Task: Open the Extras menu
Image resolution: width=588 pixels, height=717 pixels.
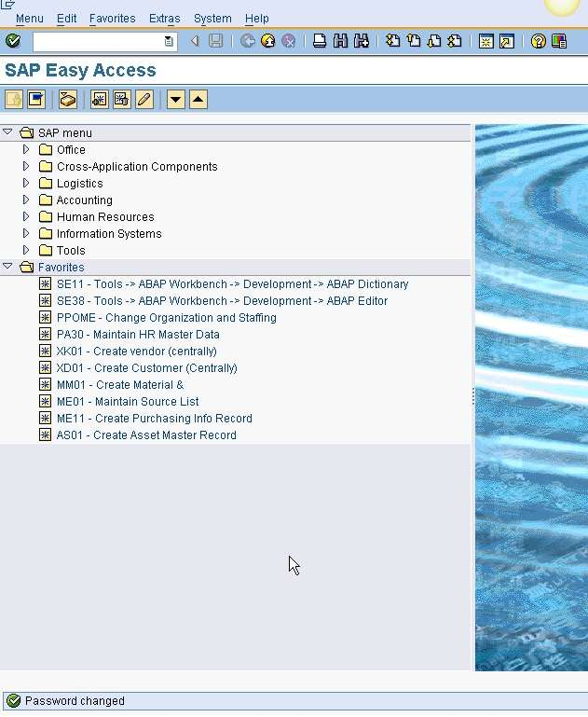Action: tap(165, 19)
